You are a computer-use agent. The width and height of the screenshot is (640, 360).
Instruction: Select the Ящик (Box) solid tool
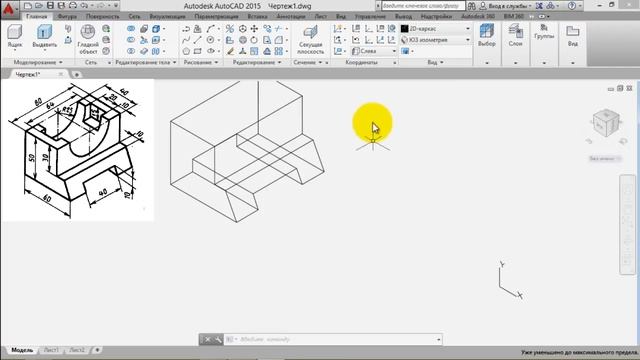click(15, 37)
